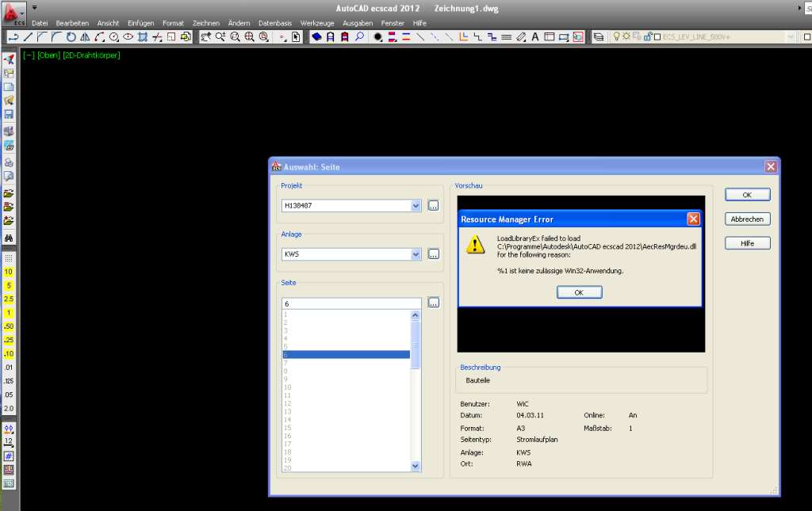Image resolution: width=812 pixels, height=511 pixels.
Task: Click the binoculars Find icon in sidebar
Action: (9, 238)
